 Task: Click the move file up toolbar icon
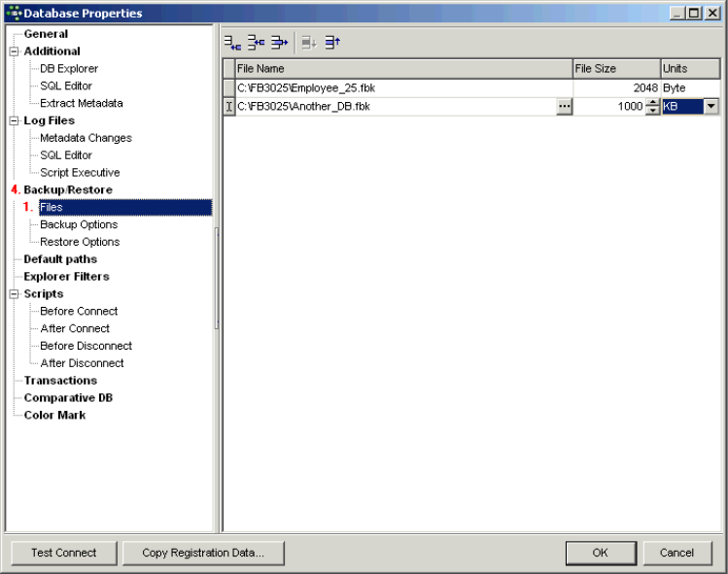(332, 42)
